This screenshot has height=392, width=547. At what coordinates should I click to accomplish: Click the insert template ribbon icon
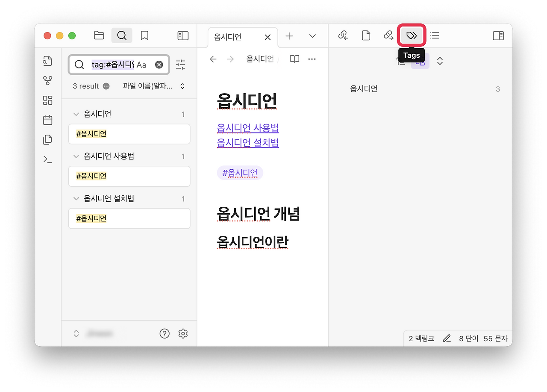click(x=47, y=139)
